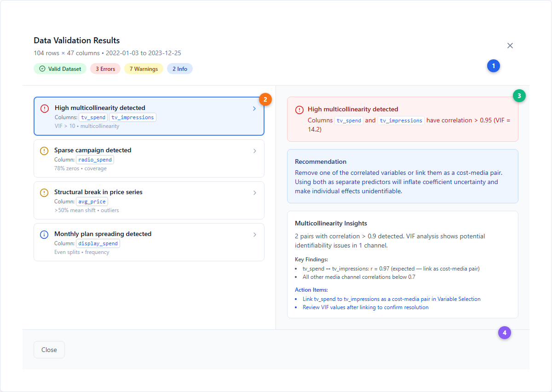
Task: Click the tv_impressions tag in the red alert
Action: click(401, 121)
